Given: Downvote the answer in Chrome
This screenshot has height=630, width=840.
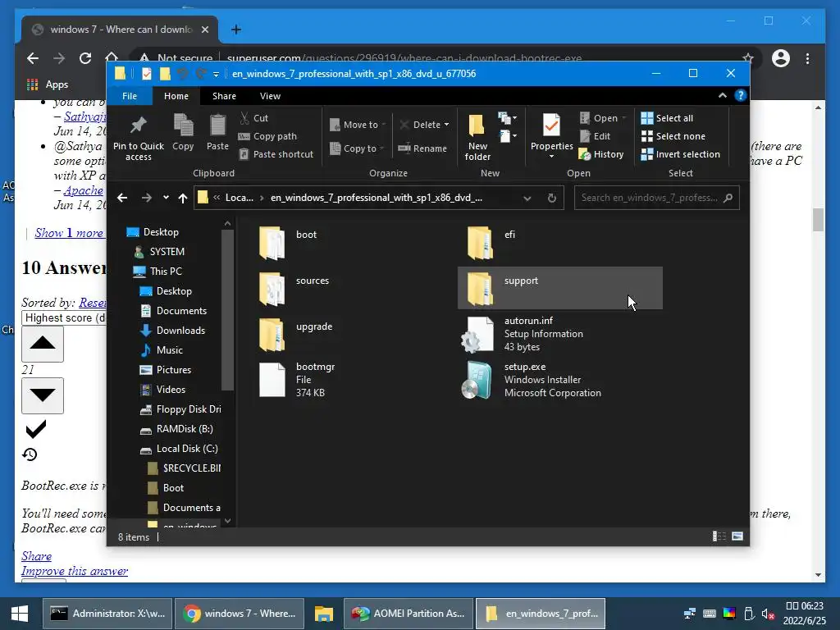Looking at the screenshot, I should click(43, 395).
